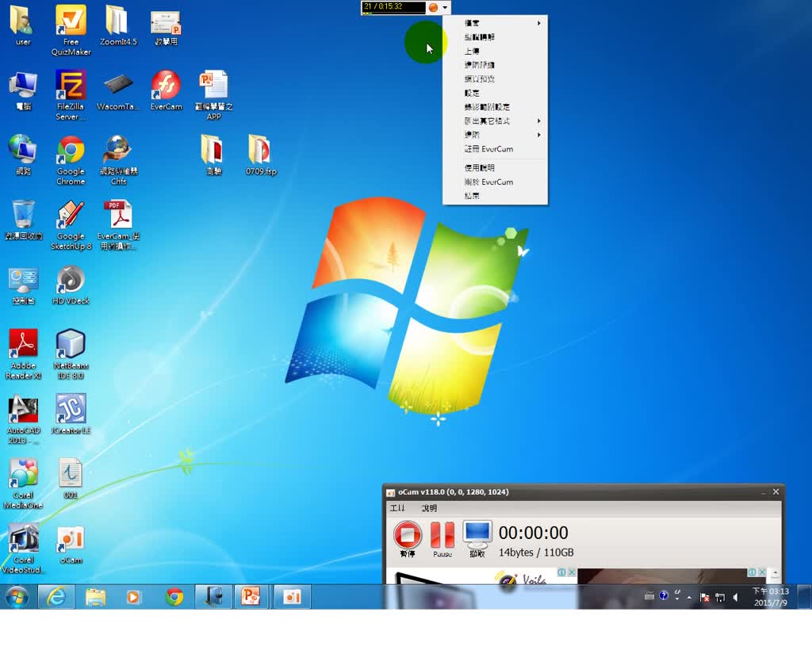The width and height of the screenshot is (812, 650).
Task: Close the Voila ad in oCam
Action: pos(572,572)
